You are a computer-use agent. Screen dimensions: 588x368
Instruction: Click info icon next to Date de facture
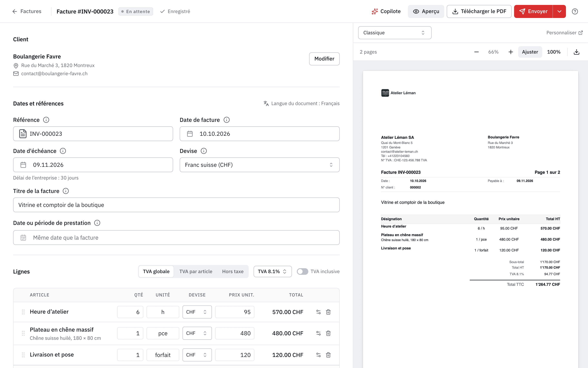click(226, 120)
